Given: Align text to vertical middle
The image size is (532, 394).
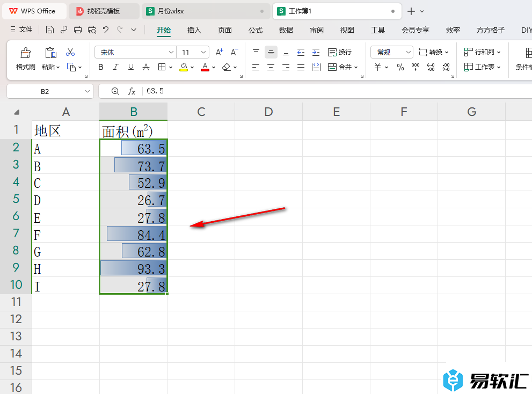Looking at the screenshot, I should (x=271, y=52).
